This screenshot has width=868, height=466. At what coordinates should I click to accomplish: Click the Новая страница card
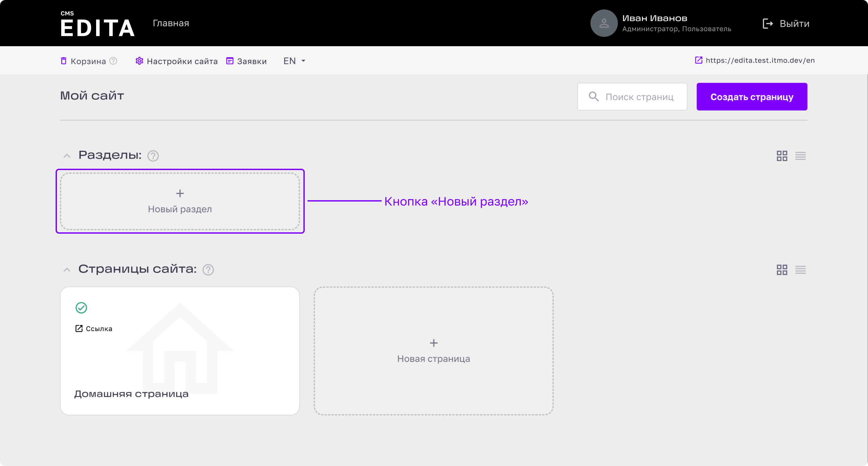click(434, 351)
